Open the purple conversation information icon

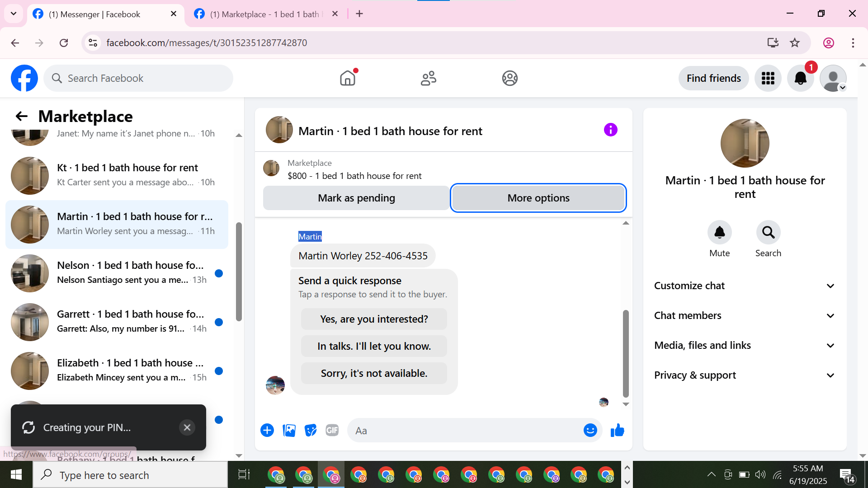[610, 130]
